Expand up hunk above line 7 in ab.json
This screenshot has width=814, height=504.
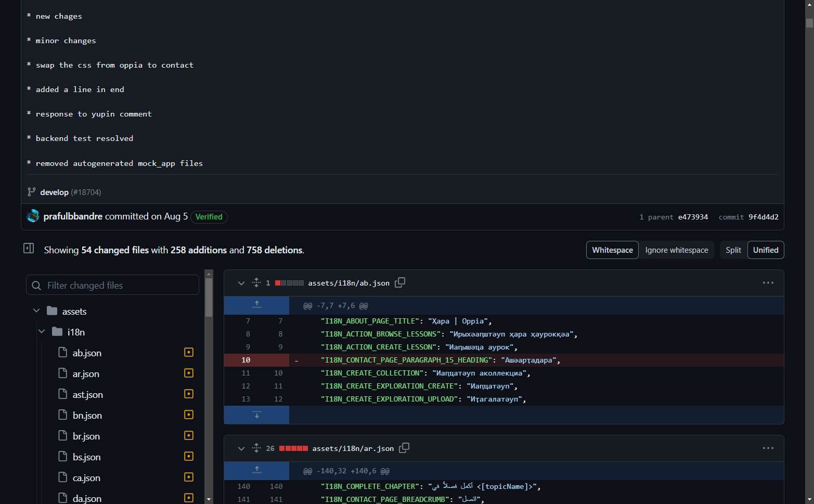point(256,305)
